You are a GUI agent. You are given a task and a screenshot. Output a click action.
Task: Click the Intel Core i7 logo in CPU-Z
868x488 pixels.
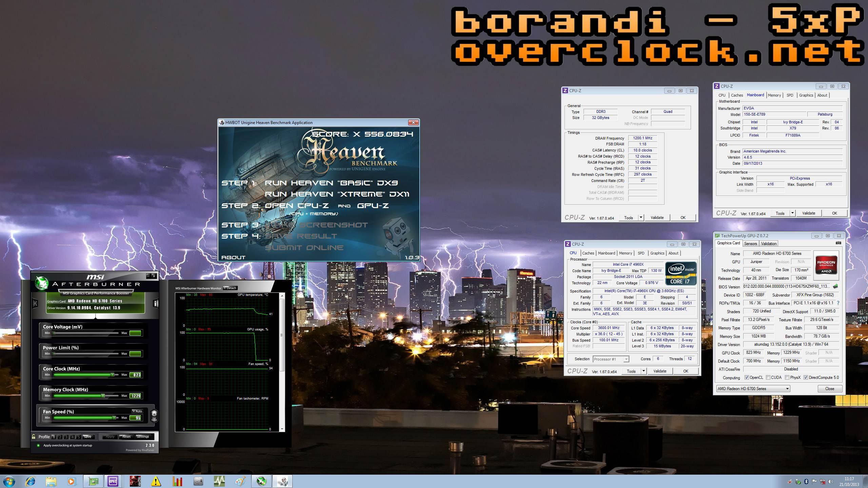point(681,273)
